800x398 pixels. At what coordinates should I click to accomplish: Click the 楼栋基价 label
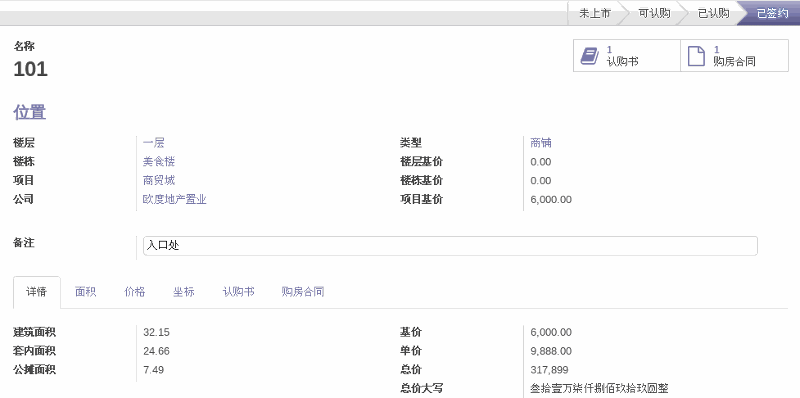point(421,180)
